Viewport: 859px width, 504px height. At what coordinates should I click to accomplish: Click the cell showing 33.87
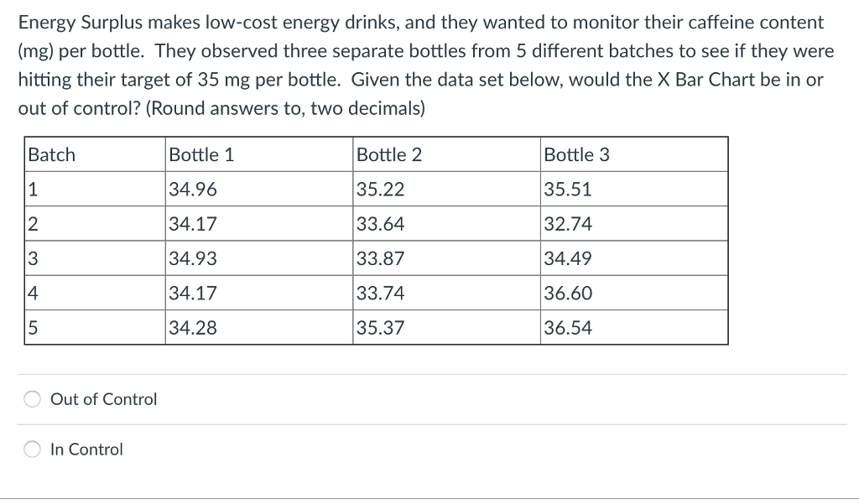[446, 258]
